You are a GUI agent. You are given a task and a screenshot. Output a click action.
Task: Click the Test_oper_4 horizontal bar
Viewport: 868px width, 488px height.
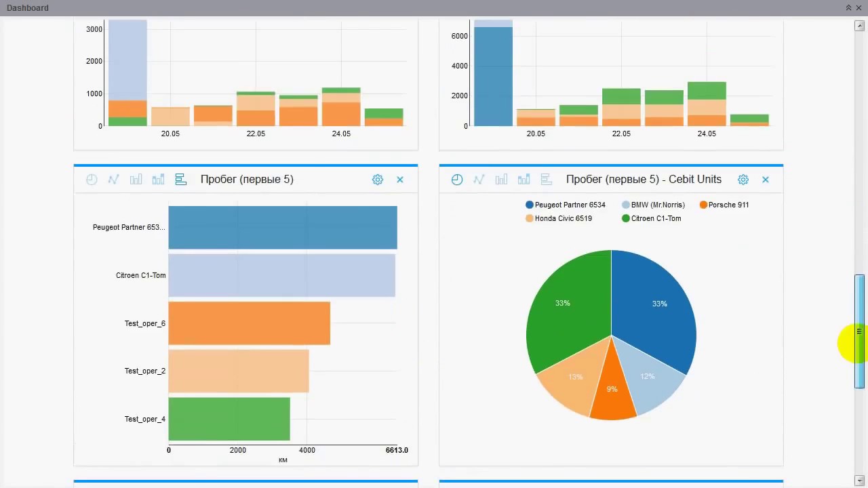click(229, 419)
